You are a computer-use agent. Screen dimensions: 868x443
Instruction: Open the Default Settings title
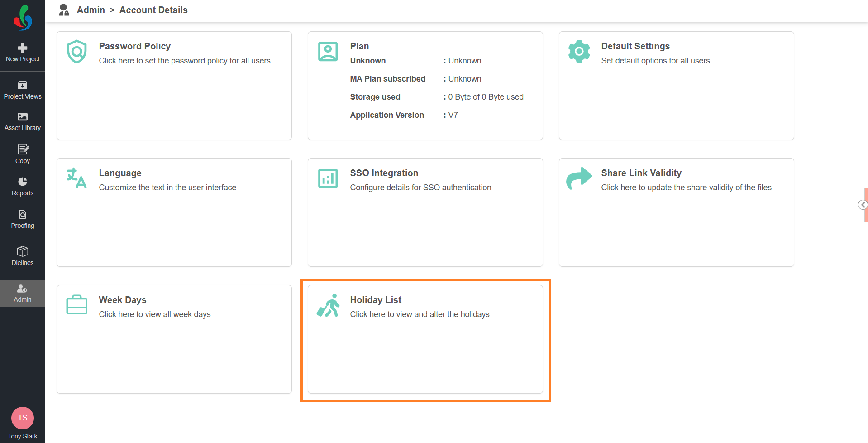coord(635,46)
